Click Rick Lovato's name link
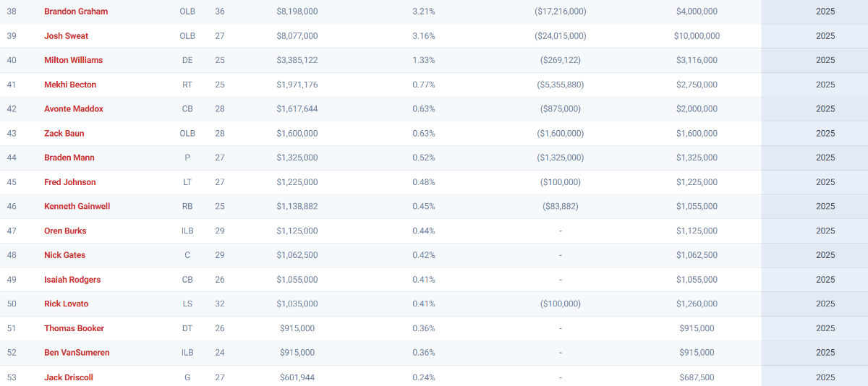Screen dimensions: 868x386 click(66, 304)
